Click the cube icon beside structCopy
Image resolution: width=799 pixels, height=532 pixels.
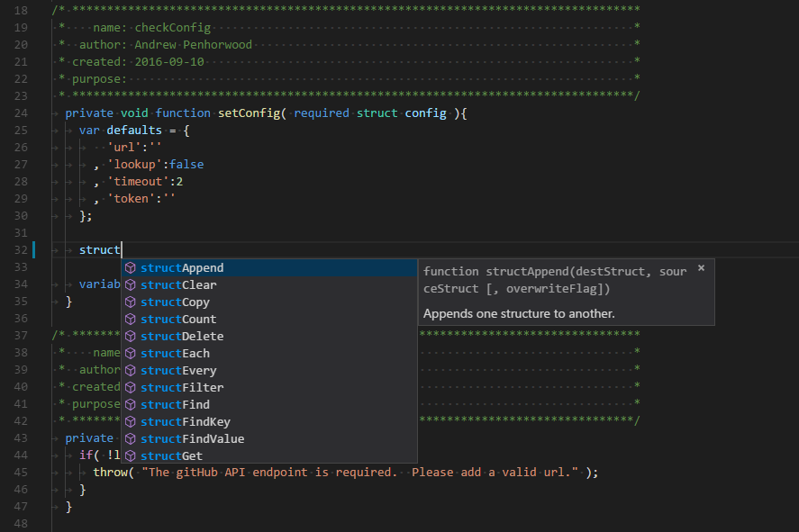131,302
